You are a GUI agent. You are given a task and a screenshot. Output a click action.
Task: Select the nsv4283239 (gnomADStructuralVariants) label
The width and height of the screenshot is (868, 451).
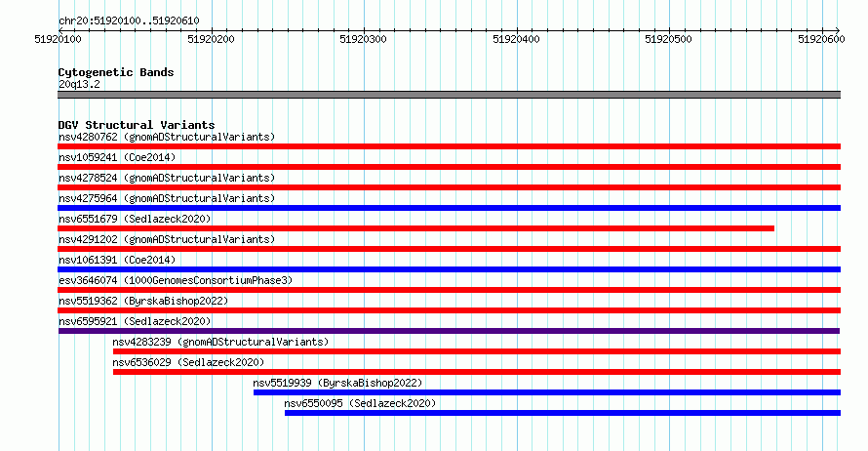point(220,342)
